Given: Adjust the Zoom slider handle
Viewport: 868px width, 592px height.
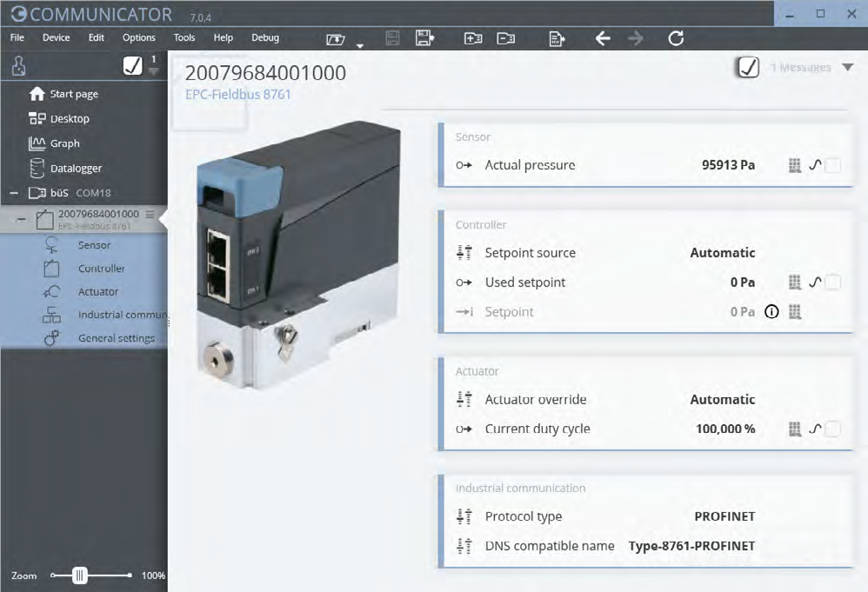Looking at the screenshot, I should tap(80, 575).
